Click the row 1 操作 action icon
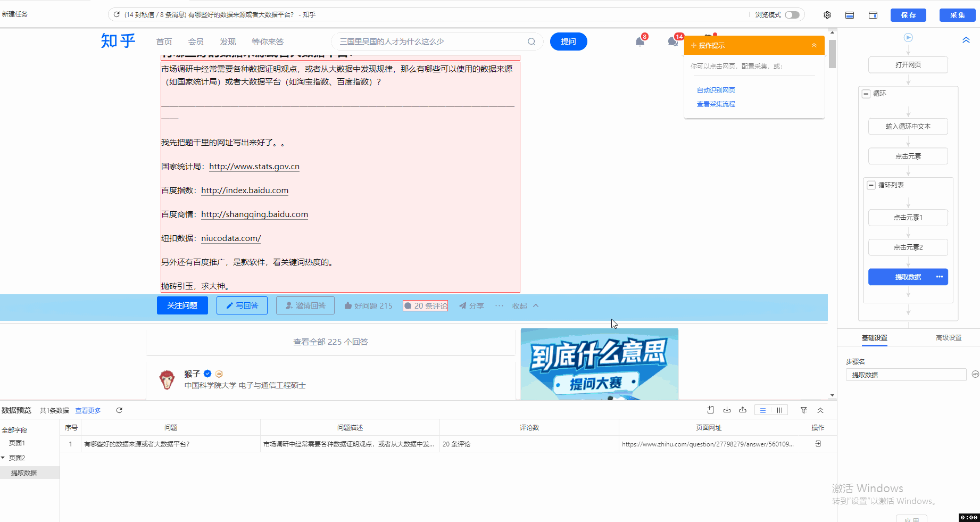The height and width of the screenshot is (522, 980). tap(818, 444)
